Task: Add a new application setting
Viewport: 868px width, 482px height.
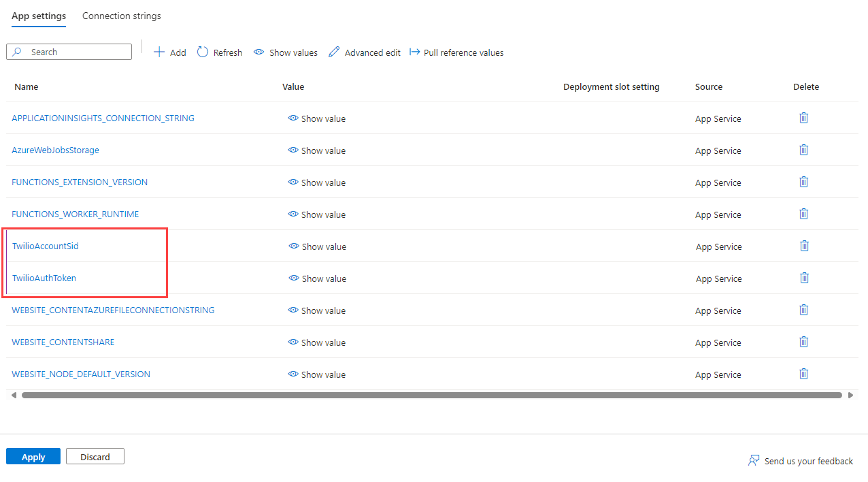Action: [170, 52]
